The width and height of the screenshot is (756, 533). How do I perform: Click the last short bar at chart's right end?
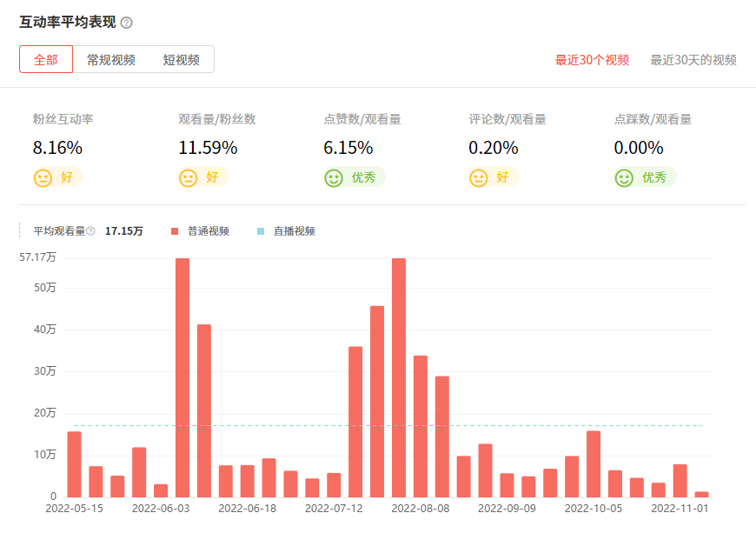(701, 494)
